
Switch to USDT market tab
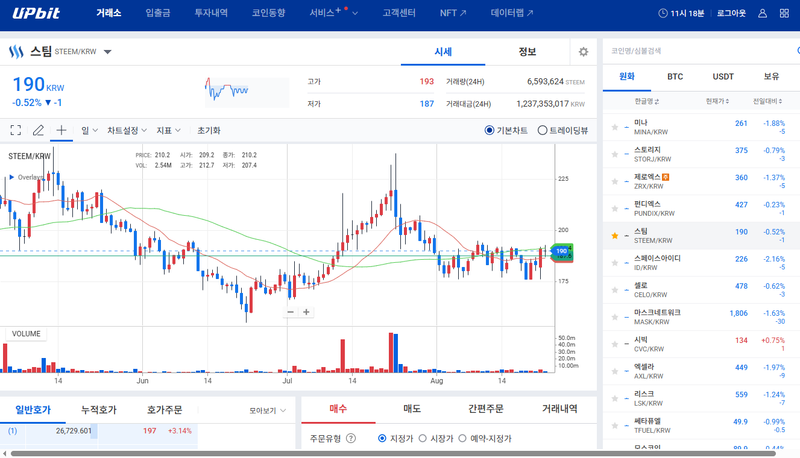pos(723,77)
